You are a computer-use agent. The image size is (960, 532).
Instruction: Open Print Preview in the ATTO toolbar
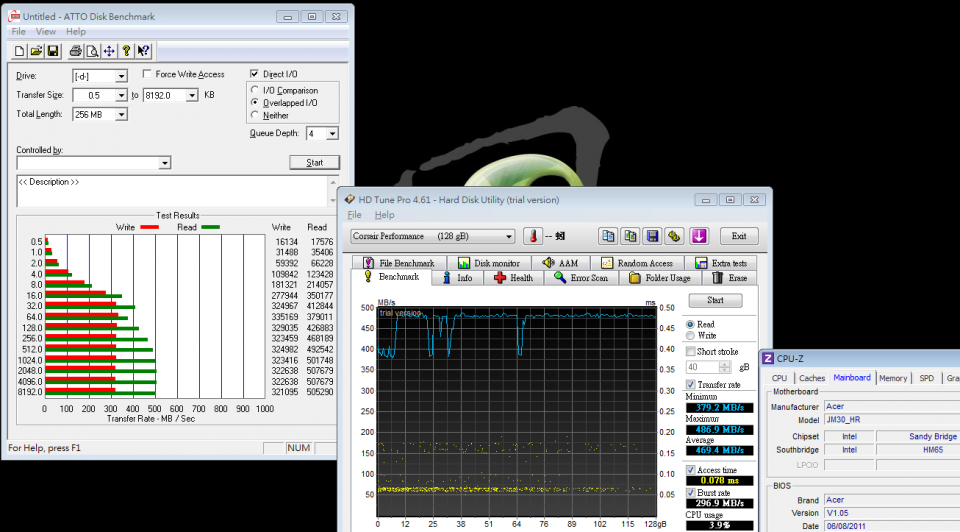(92, 51)
